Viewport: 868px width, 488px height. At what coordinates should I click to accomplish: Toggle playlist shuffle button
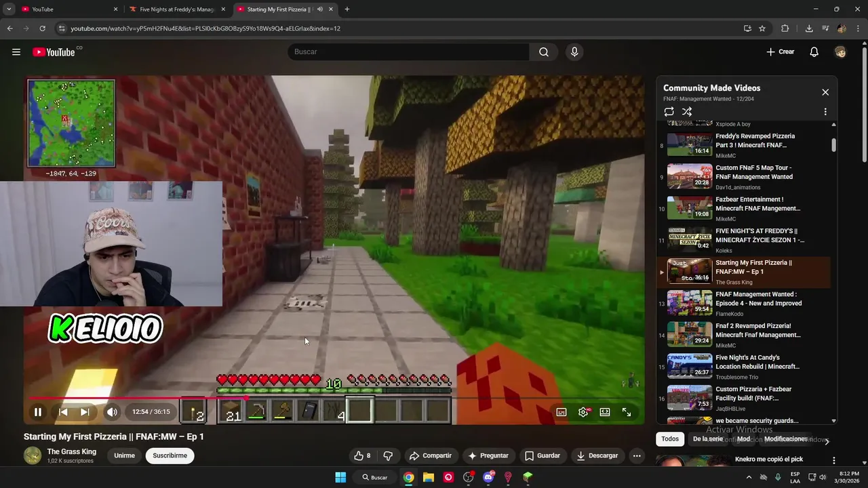point(687,112)
